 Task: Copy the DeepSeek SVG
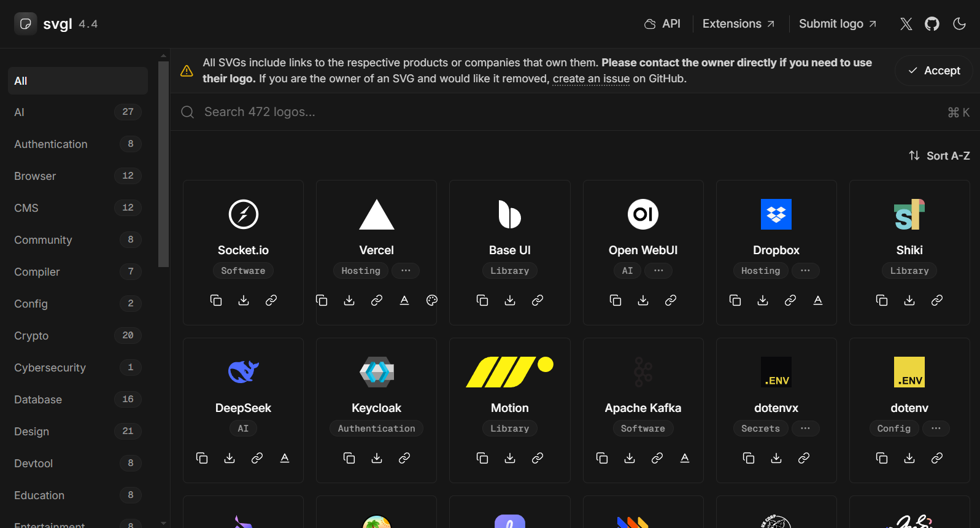202,458
